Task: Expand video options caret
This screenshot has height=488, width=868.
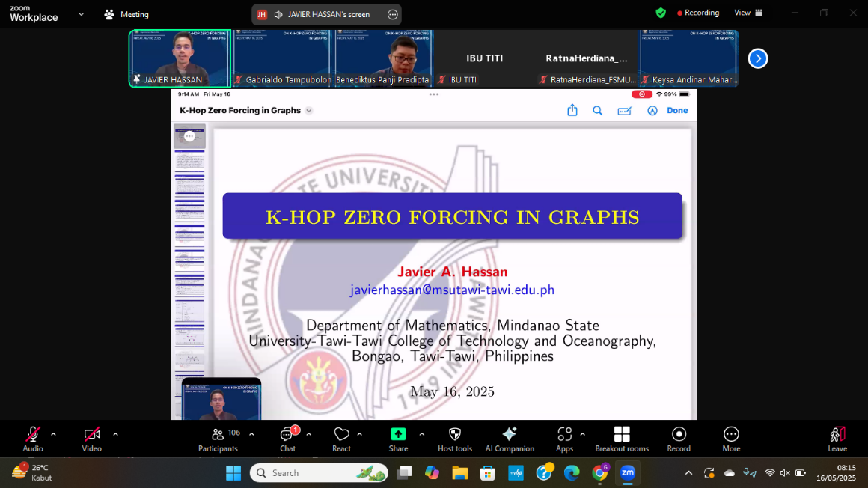Action: pos(115,434)
